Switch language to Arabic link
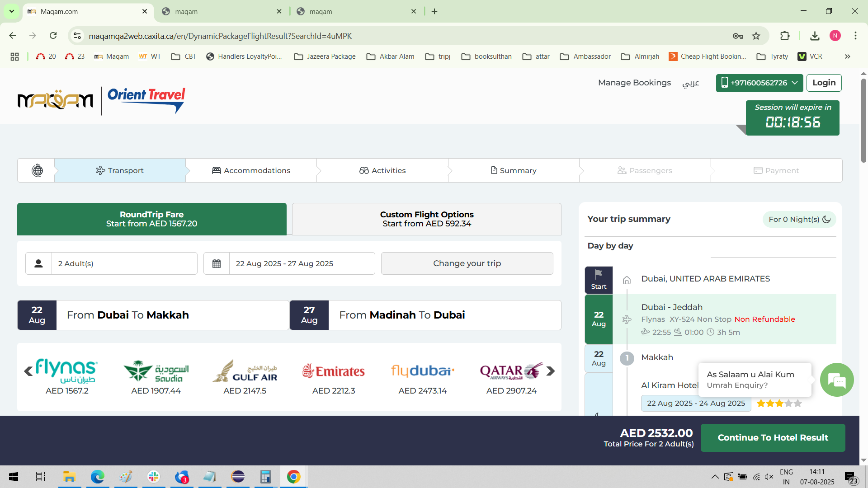868x488 pixels. 690,83
